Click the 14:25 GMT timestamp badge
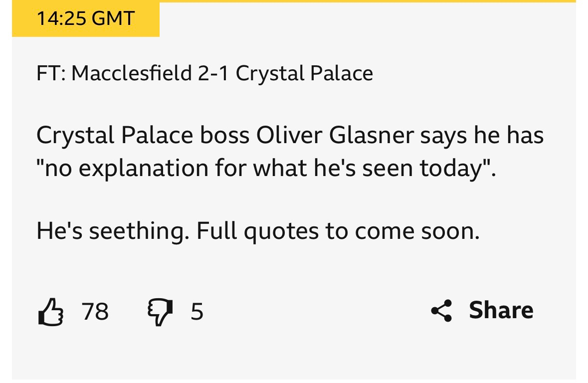The width and height of the screenshot is (588, 383). pyautogui.click(x=85, y=19)
